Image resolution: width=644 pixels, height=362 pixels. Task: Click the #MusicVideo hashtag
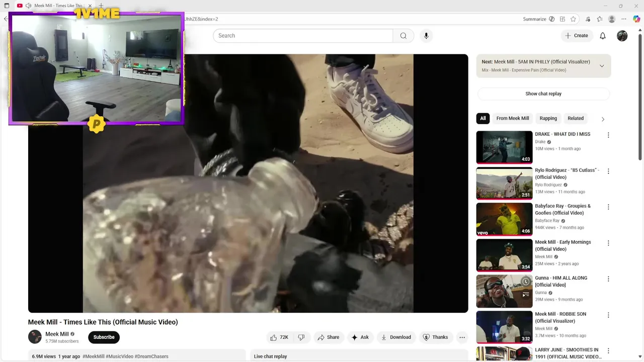point(119,356)
